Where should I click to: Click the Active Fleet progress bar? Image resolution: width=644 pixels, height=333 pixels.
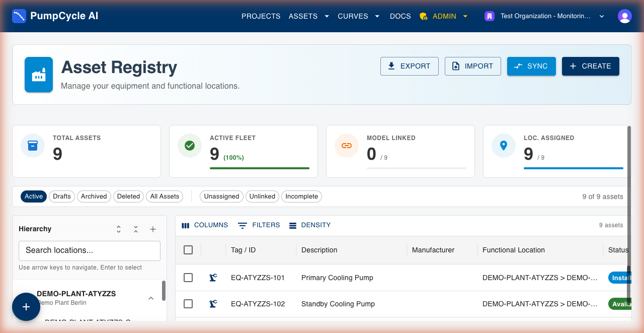[x=260, y=167]
